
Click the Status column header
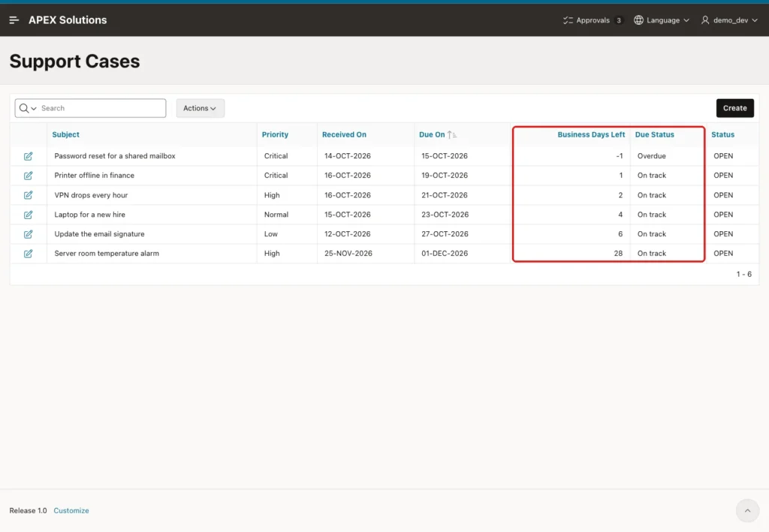(723, 135)
